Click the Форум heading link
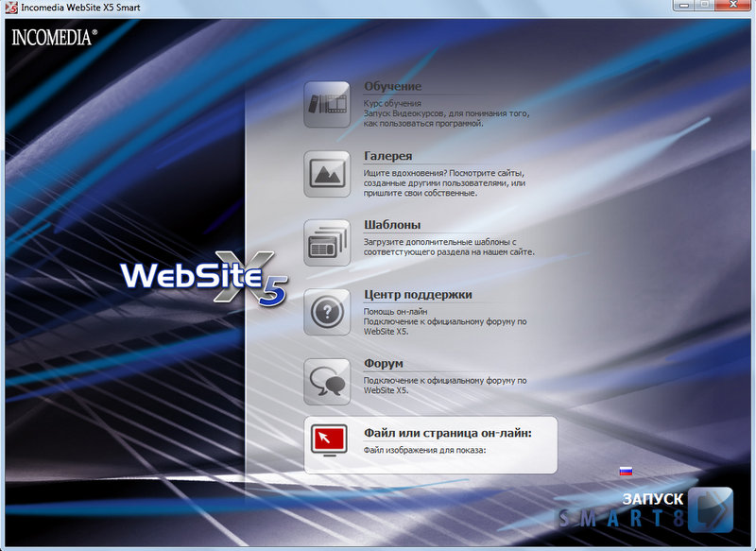This screenshot has width=756, height=551. tap(384, 364)
